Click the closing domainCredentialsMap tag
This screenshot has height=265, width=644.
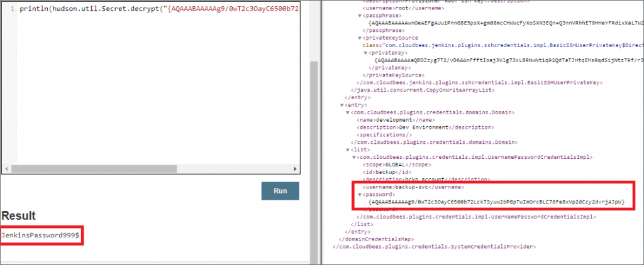click(x=376, y=239)
